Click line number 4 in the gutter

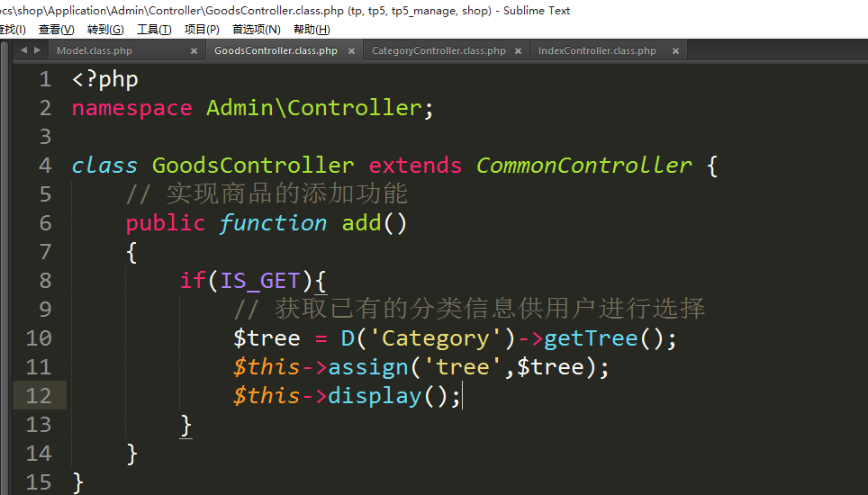(45, 166)
